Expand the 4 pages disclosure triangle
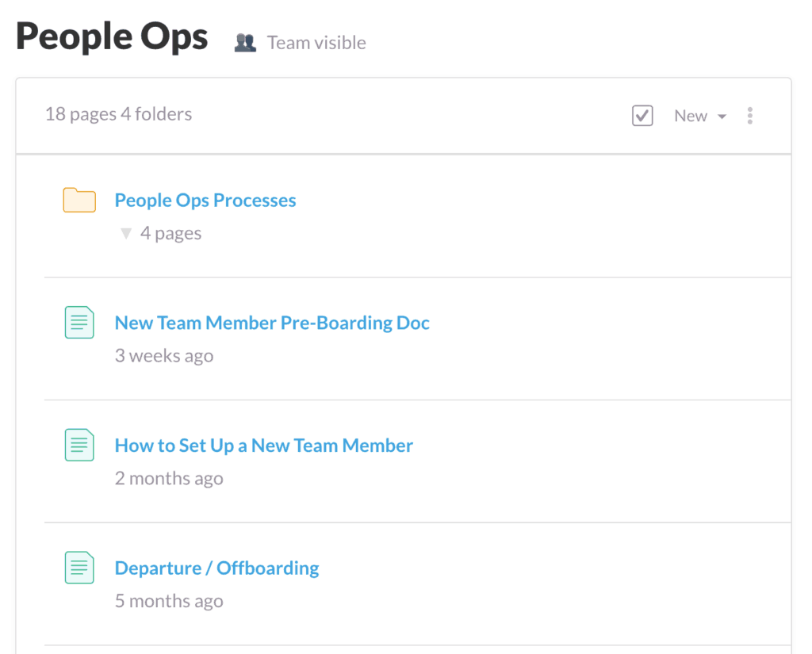Image resolution: width=812 pixels, height=654 pixels. pyautogui.click(x=125, y=234)
